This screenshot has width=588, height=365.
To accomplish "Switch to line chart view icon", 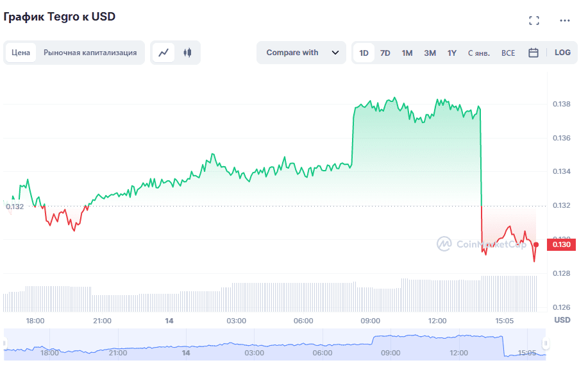I will (x=164, y=53).
